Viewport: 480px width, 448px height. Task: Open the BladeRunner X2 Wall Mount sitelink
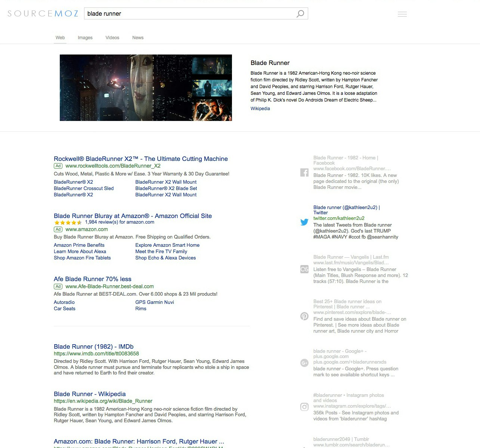point(166,182)
